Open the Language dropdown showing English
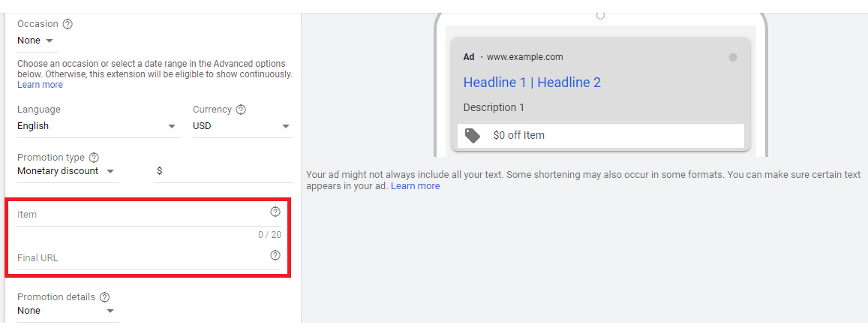Viewport: 868px width, 334px height. pos(98,126)
